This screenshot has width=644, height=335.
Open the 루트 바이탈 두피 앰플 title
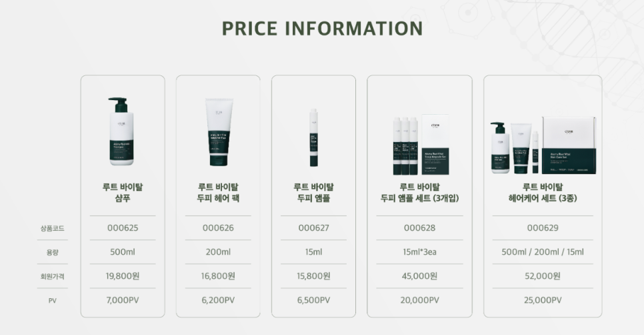click(313, 192)
